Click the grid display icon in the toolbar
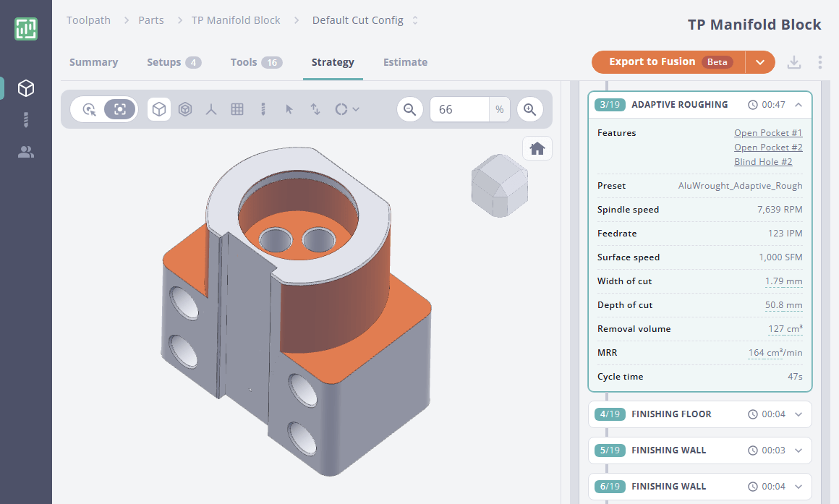 (237, 109)
